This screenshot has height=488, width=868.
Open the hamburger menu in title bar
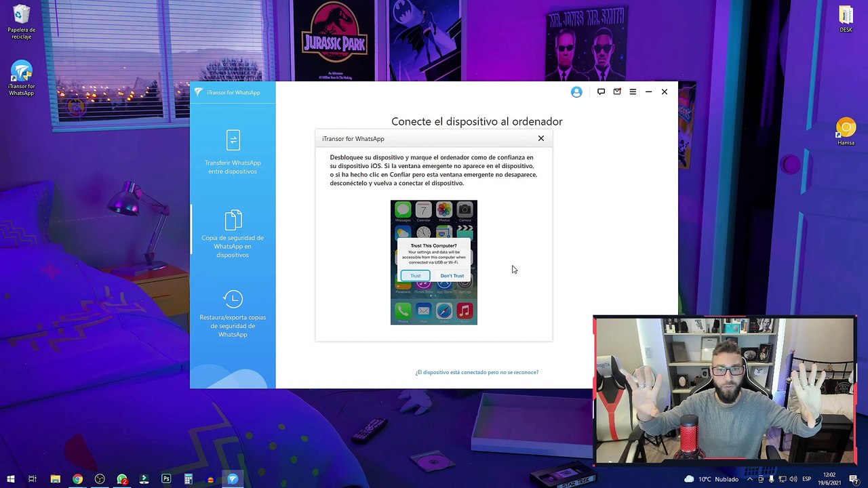(x=633, y=91)
